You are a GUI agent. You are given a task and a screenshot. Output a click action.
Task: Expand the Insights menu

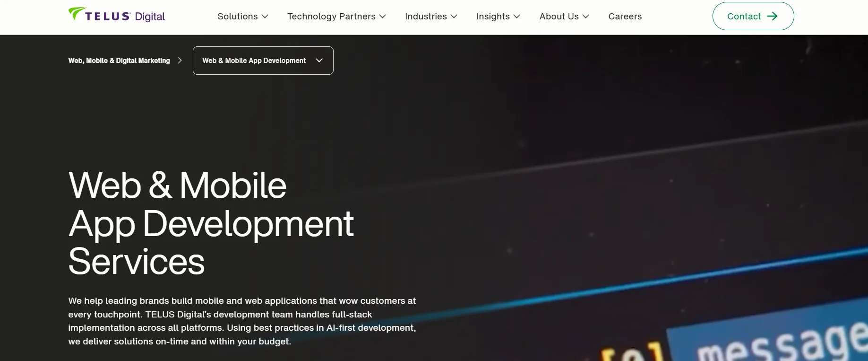coord(498,17)
